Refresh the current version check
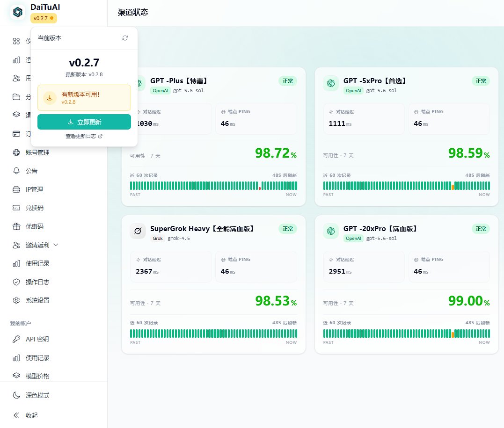The height and width of the screenshot is (428, 504). [x=125, y=38]
